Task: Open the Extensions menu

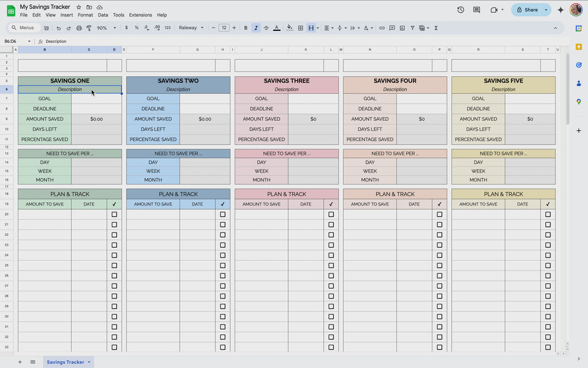Action: point(140,15)
